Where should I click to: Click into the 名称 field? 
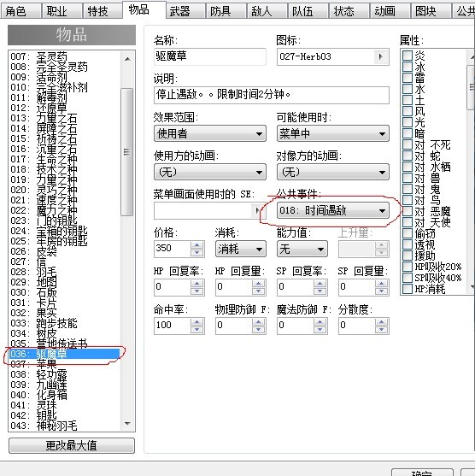pyautogui.click(x=210, y=56)
